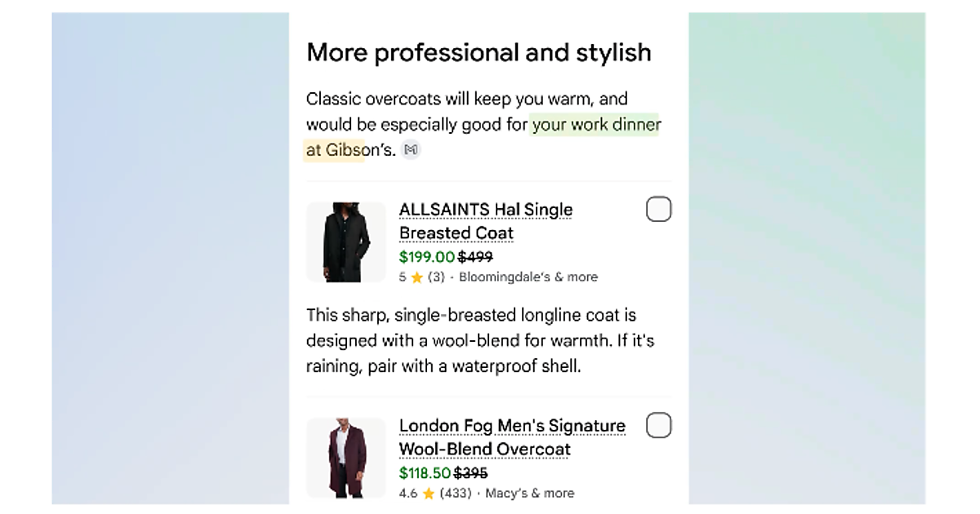Select Macy's & more seller text
The width and height of the screenshot is (980, 514).
pos(529,494)
